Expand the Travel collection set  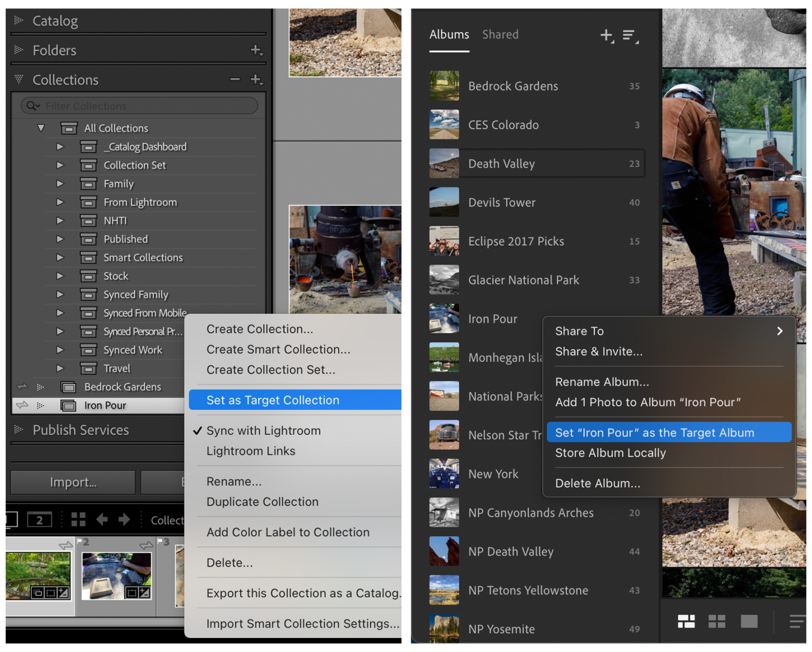[60, 368]
